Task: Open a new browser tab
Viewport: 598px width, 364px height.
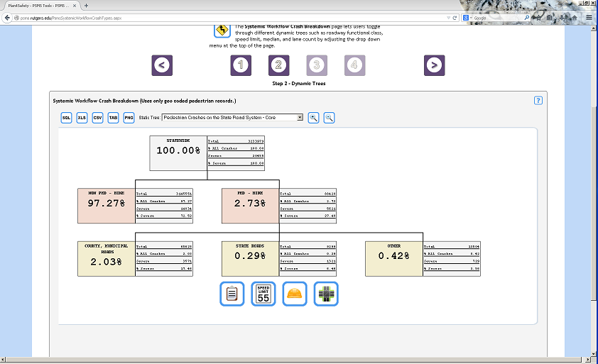Action: (x=86, y=6)
